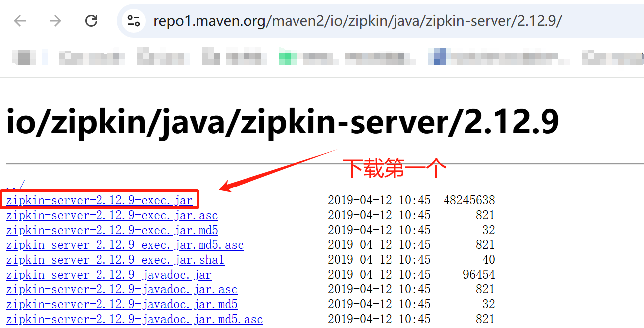The width and height of the screenshot is (644, 328).
Task: Open zipkin-server-2.12.9-exec.jar.sha1 link
Action: pos(115,260)
